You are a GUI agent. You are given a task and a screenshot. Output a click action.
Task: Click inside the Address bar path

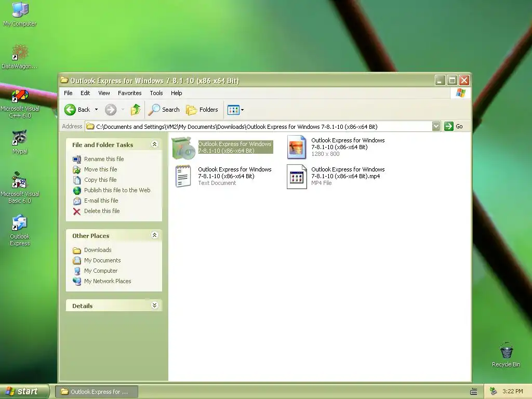pos(237,127)
